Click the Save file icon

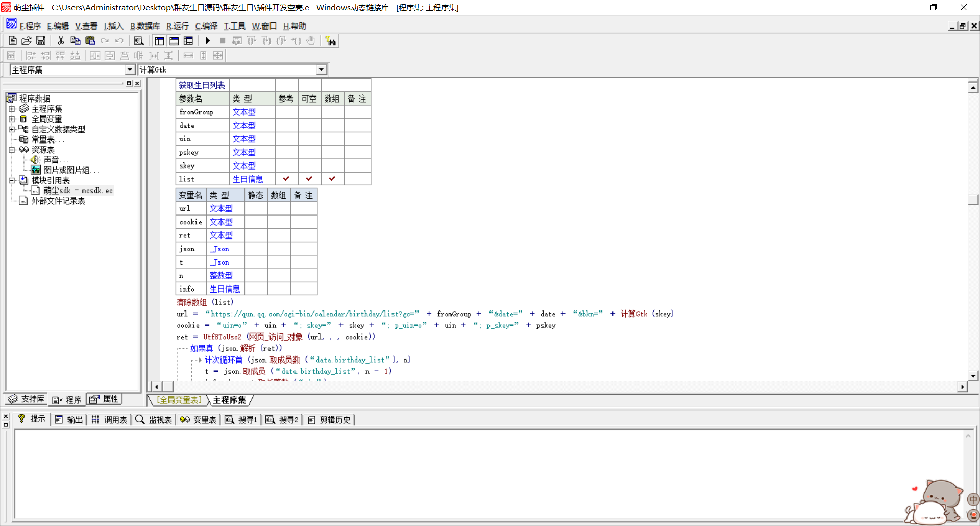[41, 41]
